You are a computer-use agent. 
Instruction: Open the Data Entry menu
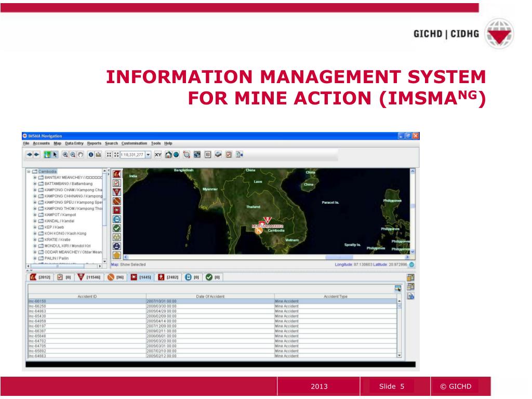tap(74, 143)
